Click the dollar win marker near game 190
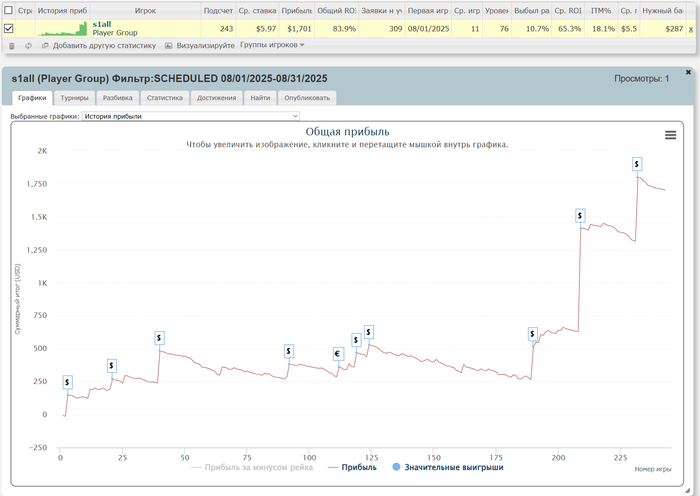The height and width of the screenshot is (496, 700). click(x=532, y=334)
